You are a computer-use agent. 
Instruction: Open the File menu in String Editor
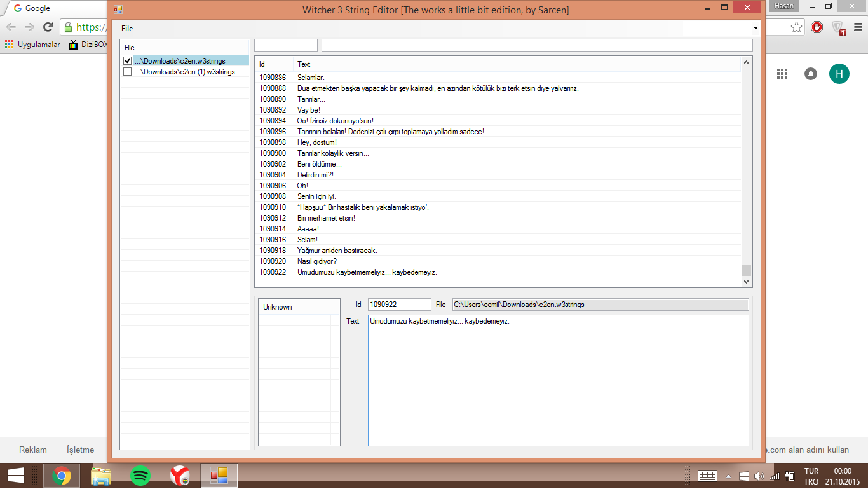127,29
